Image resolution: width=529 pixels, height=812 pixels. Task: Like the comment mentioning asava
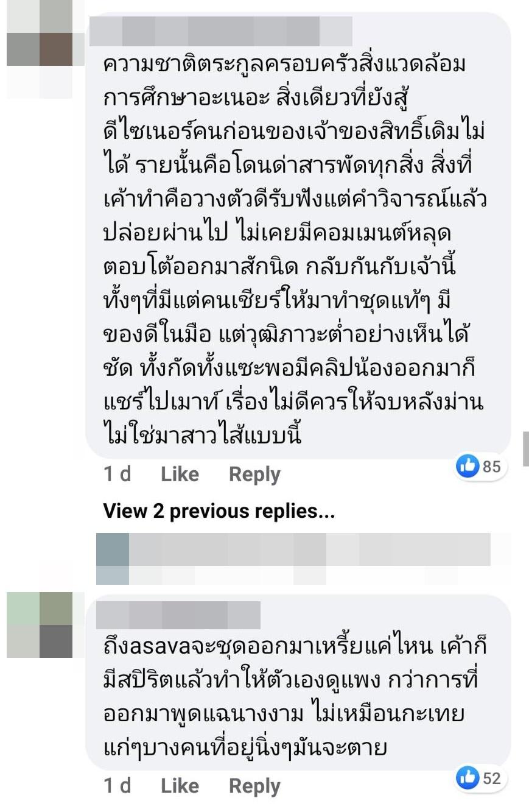180,786
